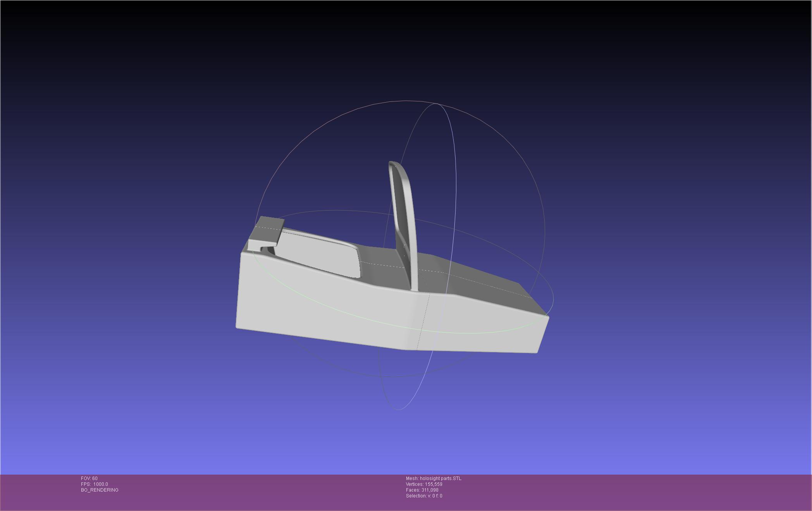Click the BO_RENDERING label

[100, 490]
